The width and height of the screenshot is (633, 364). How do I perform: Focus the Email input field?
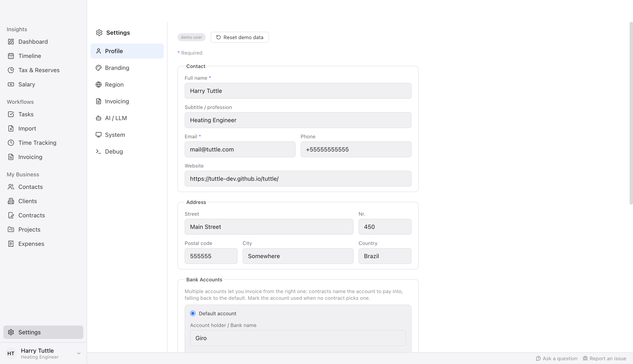[240, 149]
